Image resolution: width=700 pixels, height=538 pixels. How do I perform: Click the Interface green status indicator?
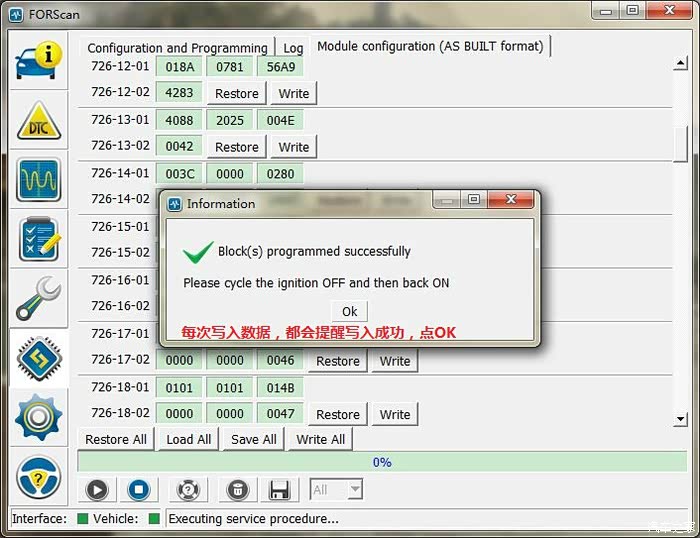tap(83, 519)
